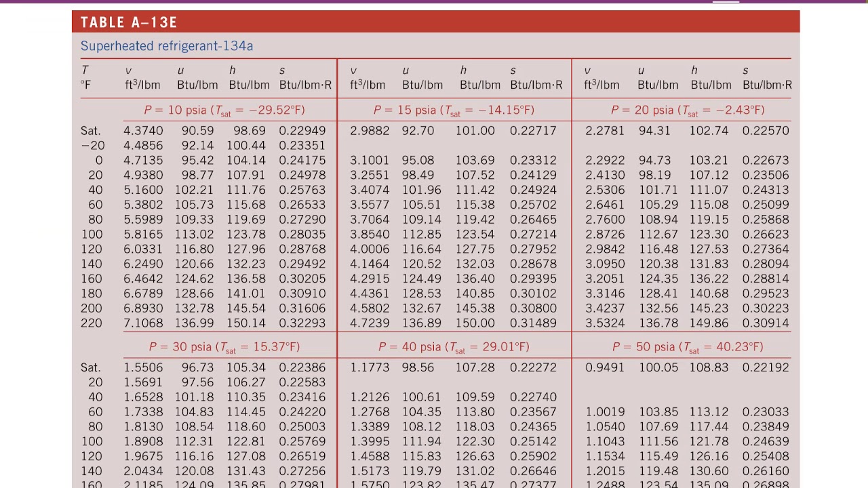Click the value 2.9882 in Sat. row
Viewport: 868px width, 488px height.
[x=370, y=130]
